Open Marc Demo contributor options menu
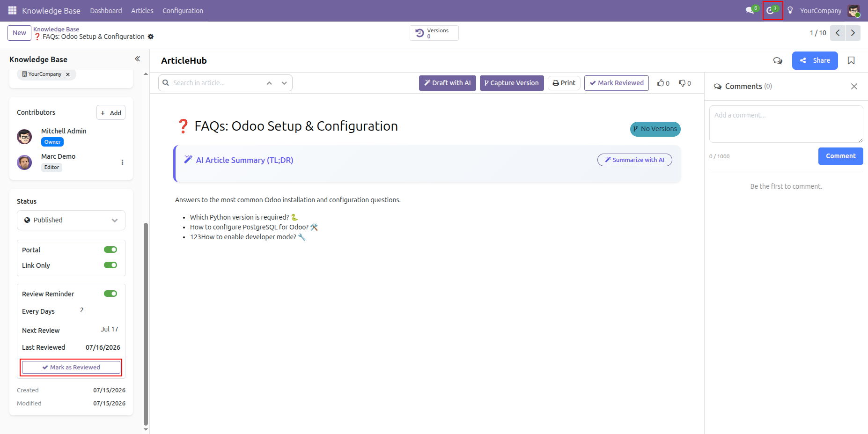 [x=122, y=162]
